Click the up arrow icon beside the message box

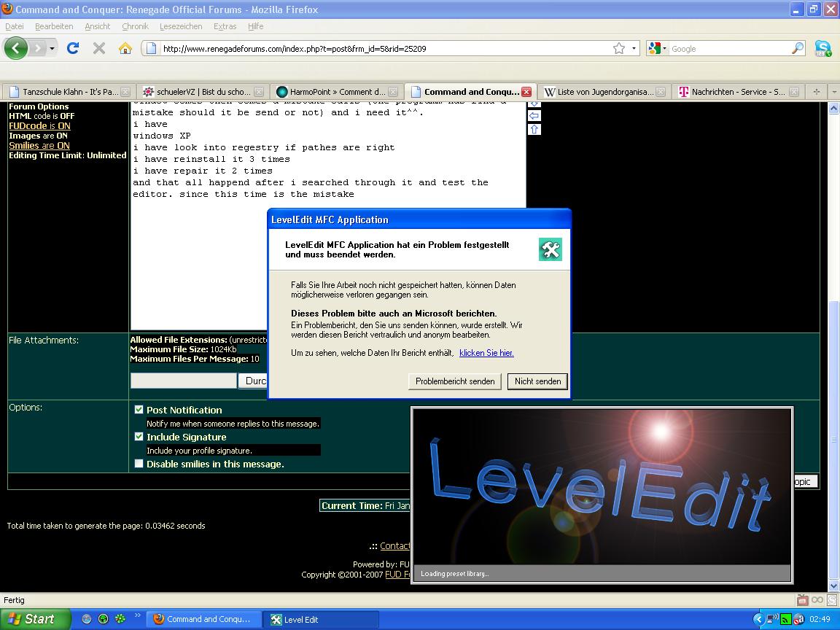(x=534, y=129)
